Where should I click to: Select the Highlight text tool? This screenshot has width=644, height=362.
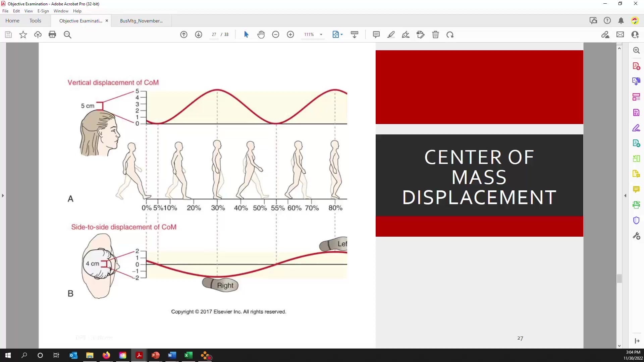click(391, 35)
